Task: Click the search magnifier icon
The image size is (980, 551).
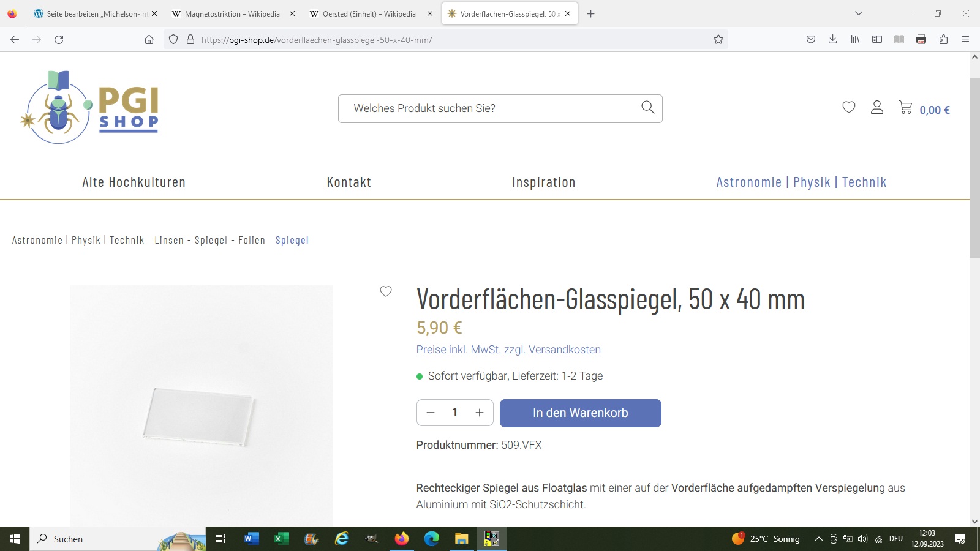Action: (x=647, y=108)
